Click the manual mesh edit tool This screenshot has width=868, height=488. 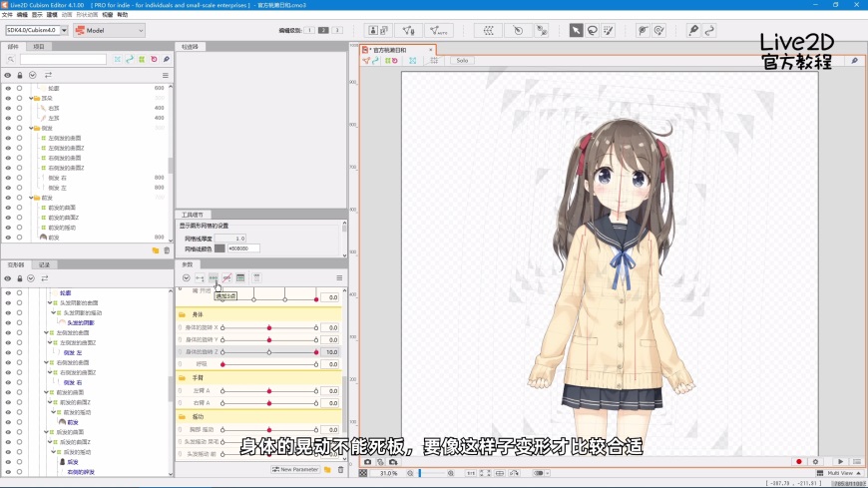click(x=408, y=31)
